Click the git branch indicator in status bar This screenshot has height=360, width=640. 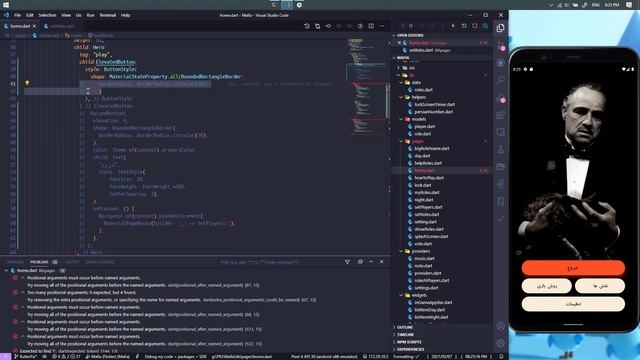26,356
